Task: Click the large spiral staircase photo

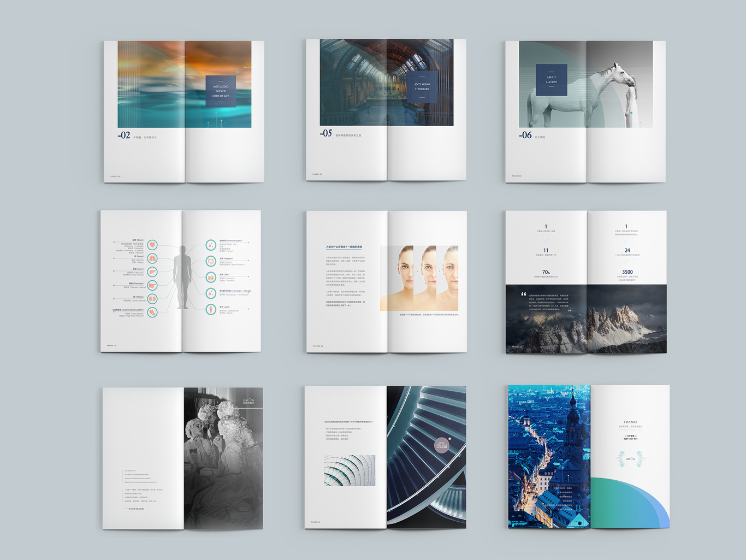Action: [427, 457]
